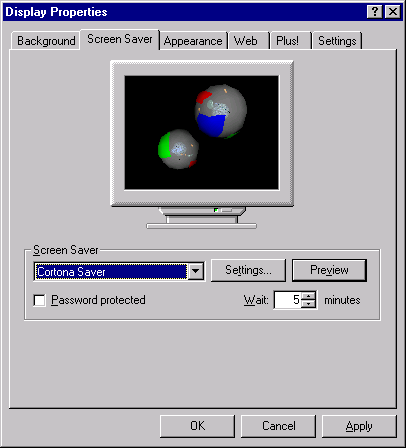Viewport: 406px width, 448px height.
Task: Close the Display Properties dialog
Action: click(393, 12)
